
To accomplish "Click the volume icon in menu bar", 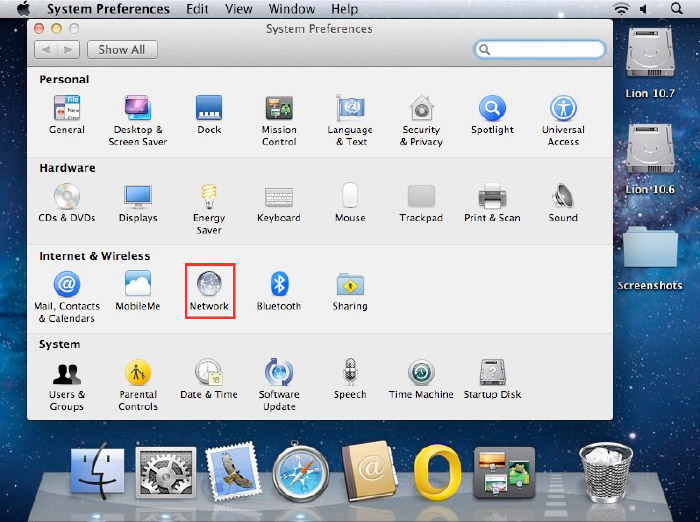I will [644, 9].
